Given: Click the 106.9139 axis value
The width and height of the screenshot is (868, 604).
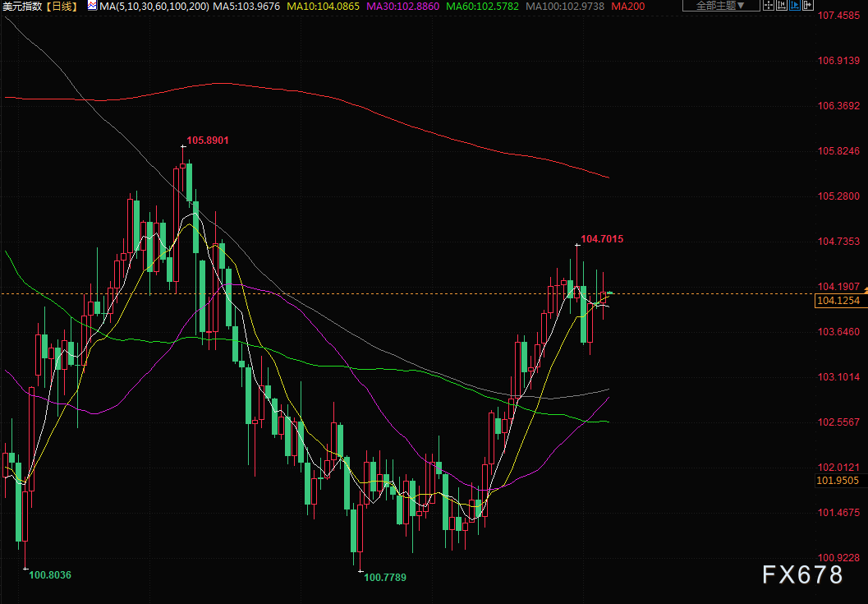Looking at the screenshot, I should [x=838, y=61].
